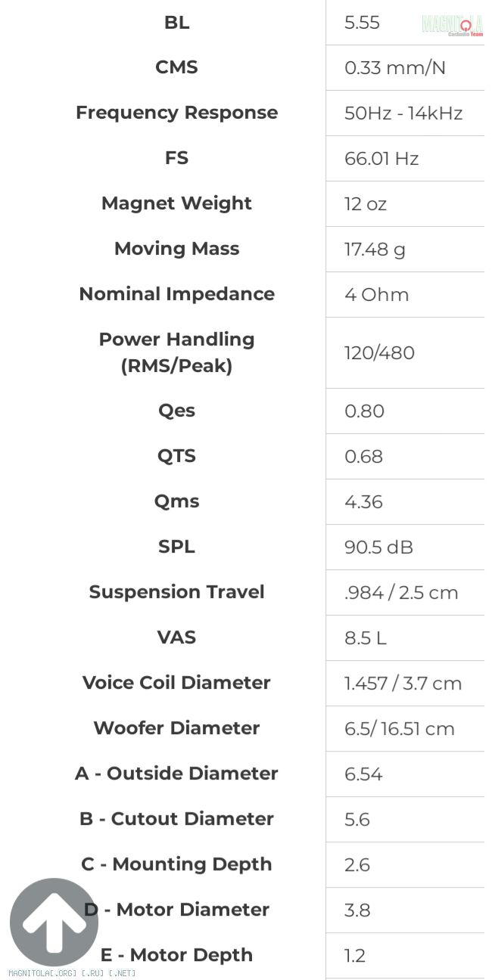Click the Qes parameter label
Image resolution: width=498 pixels, height=980 pixels.
[176, 411]
